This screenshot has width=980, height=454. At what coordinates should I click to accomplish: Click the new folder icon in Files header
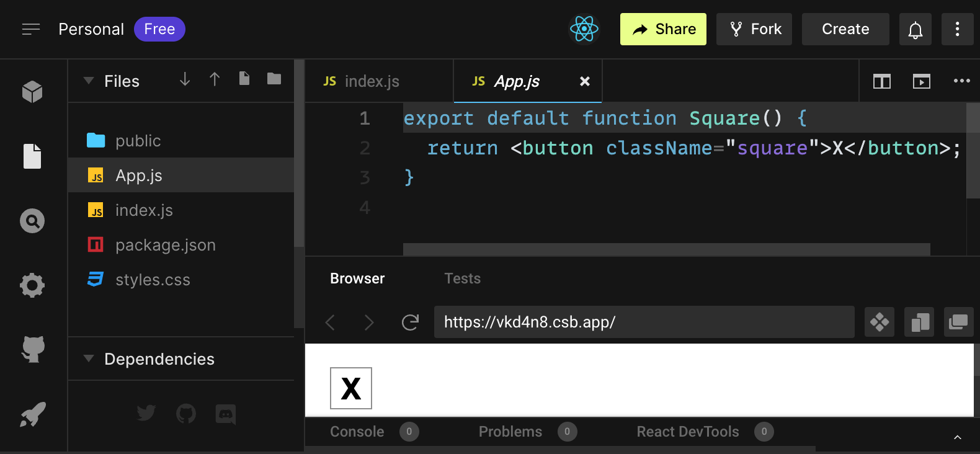click(274, 79)
